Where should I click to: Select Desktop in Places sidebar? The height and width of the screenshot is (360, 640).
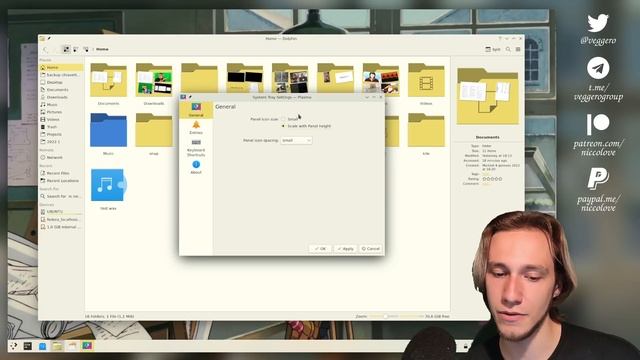(61, 82)
